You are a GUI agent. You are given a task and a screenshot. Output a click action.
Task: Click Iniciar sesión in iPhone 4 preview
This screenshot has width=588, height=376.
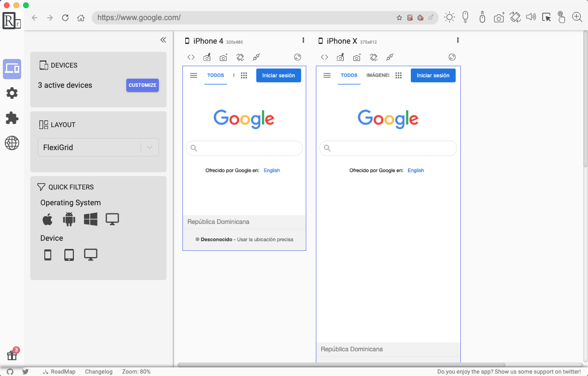pyautogui.click(x=278, y=75)
